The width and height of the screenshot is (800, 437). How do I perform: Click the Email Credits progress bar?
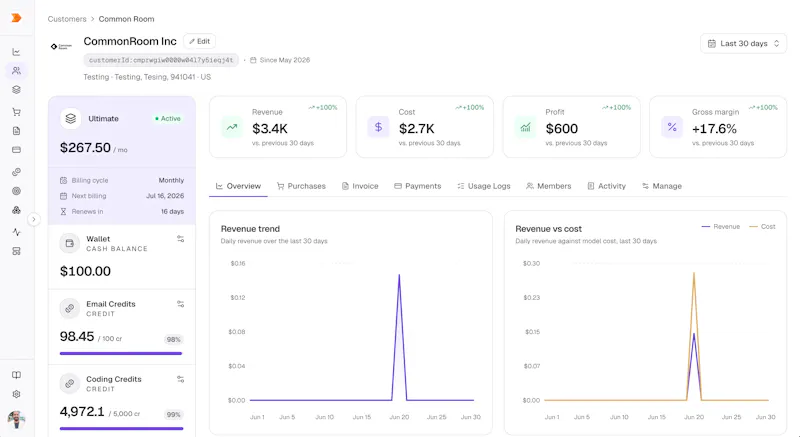point(121,353)
